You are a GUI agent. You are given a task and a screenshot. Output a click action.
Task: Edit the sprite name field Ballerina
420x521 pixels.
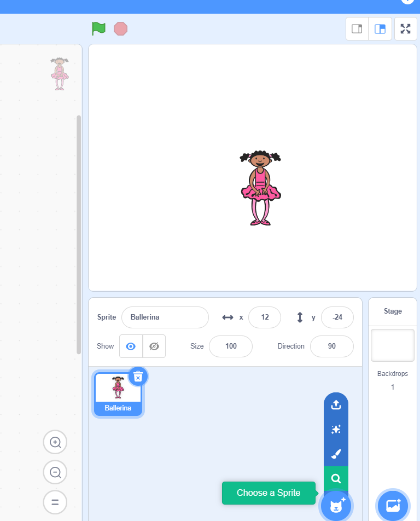[165, 317]
